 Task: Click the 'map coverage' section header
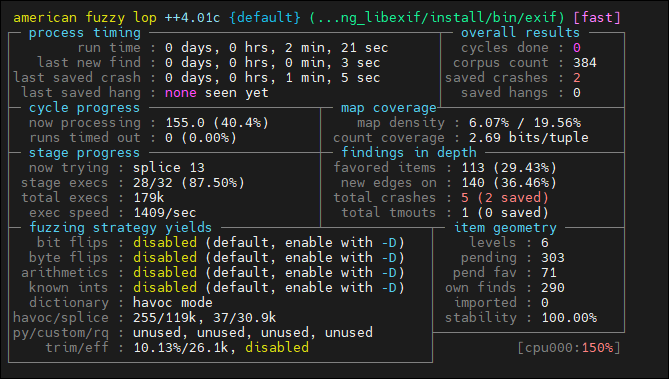[x=389, y=108]
